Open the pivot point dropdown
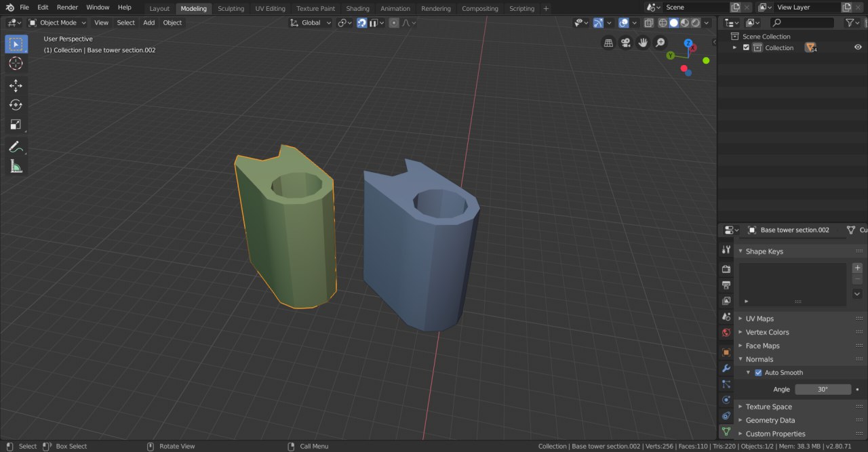 (344, 22)
